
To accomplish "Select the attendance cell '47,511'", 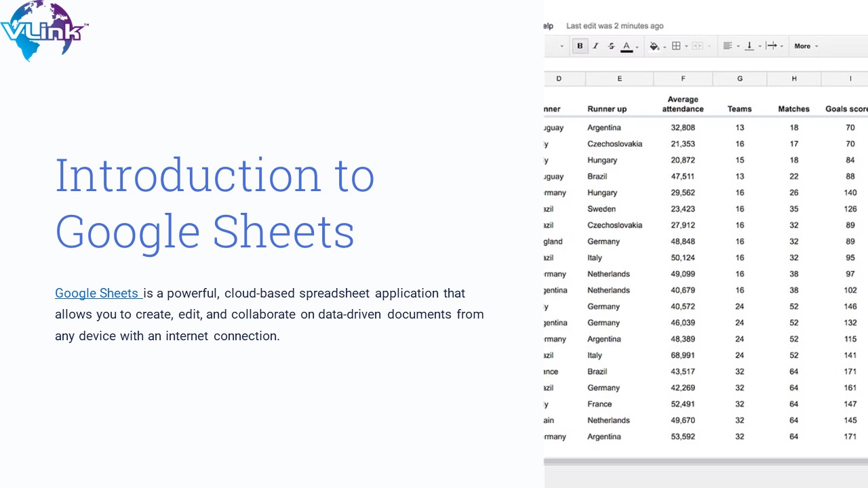I will coord(683,176).
